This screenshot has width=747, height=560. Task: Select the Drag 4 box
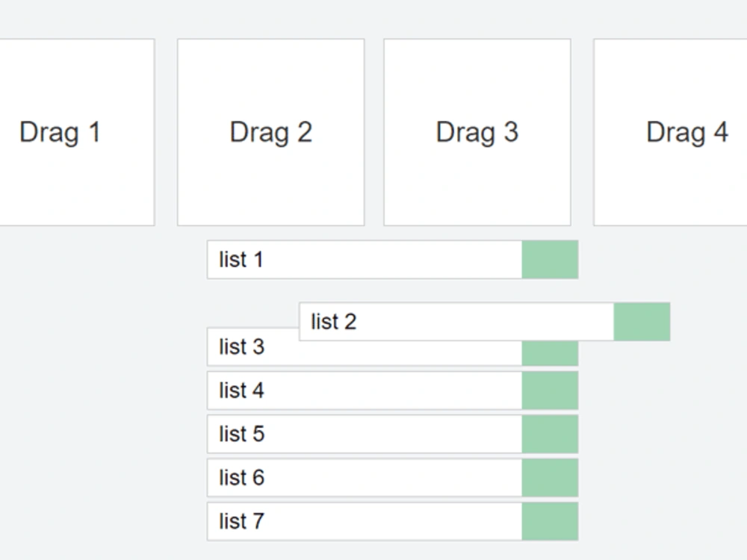670,132
